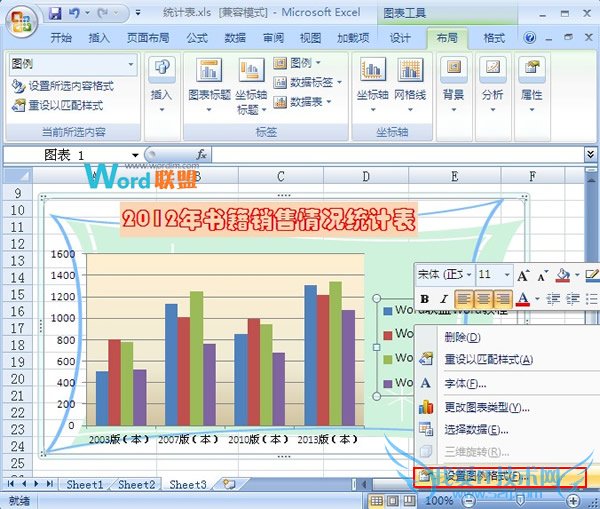Open mini toolbar font name dropdown
The width and height of the screenshot is (600, 509).
coord(469,274)
